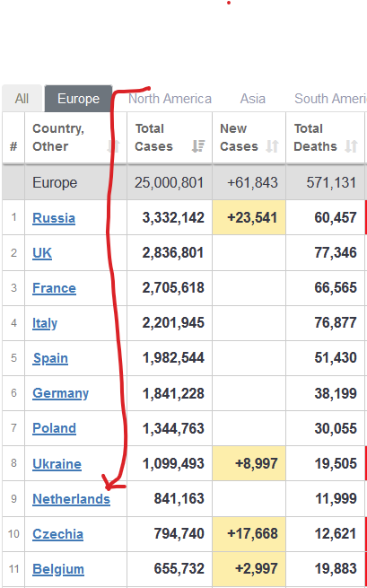Switch to the Asia tab

(x=253, y=99)
